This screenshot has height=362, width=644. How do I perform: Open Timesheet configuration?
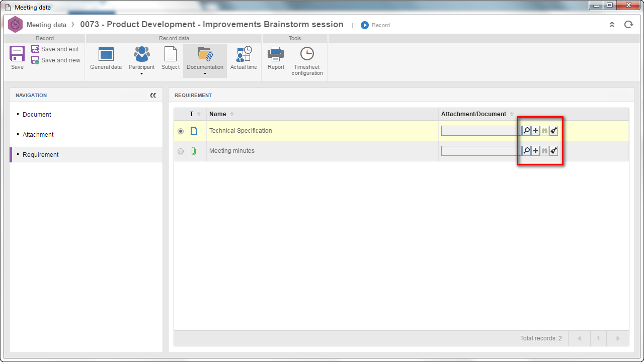307,61
